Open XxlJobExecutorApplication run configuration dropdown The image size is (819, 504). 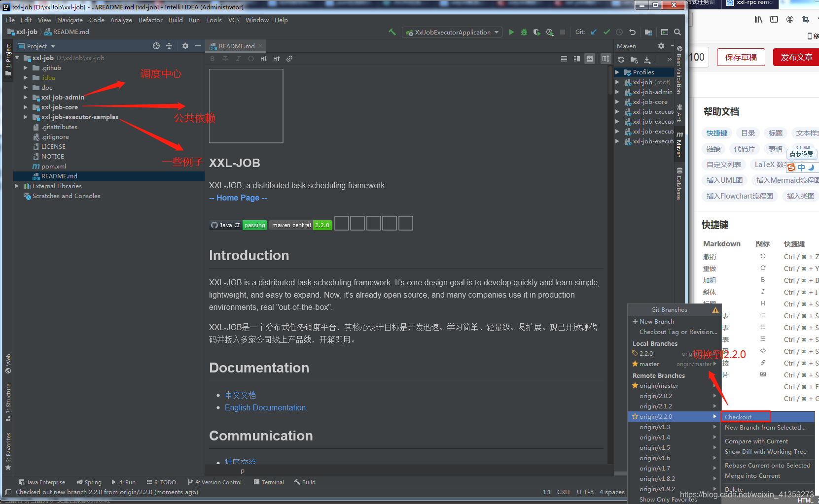(x=452, y=32)
